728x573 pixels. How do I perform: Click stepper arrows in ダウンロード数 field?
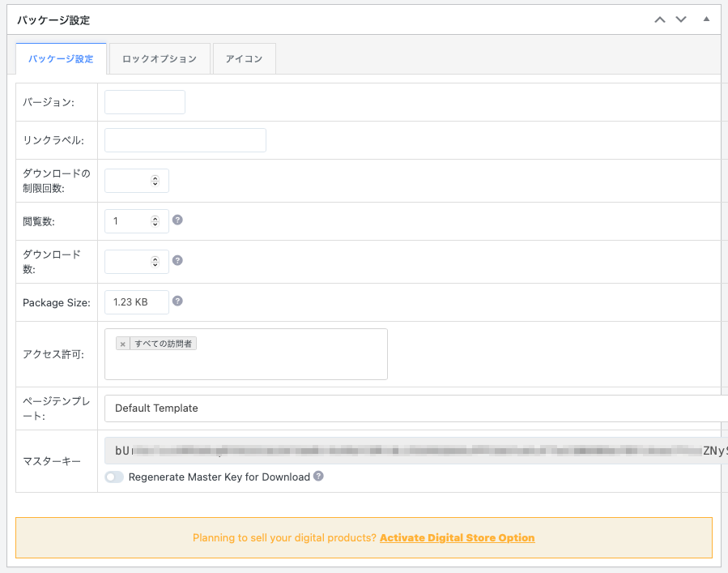point(155,262)
